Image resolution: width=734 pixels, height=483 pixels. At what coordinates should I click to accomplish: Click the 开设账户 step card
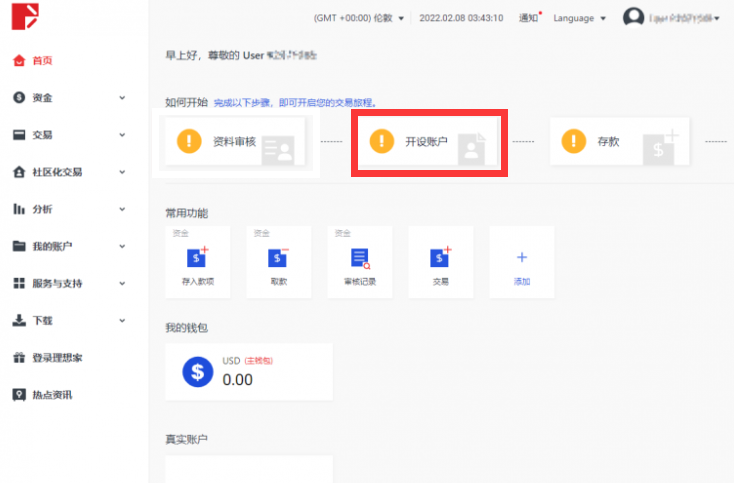click(429, 142)
